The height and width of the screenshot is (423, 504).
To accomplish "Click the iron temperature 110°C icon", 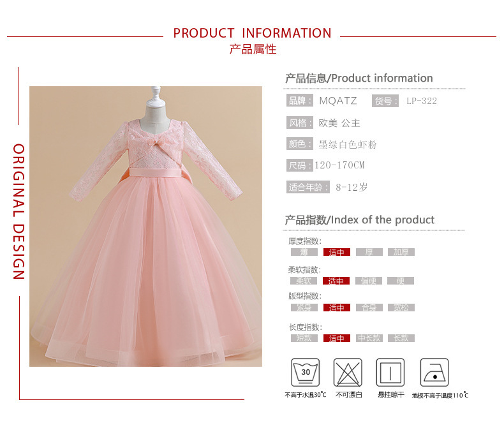I will tap(434, 372).
